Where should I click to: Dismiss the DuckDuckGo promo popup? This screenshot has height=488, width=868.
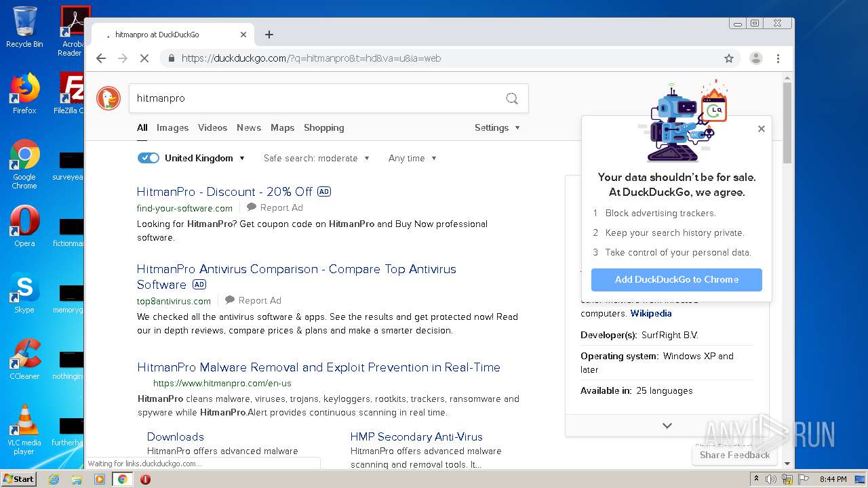pos(762,129)
